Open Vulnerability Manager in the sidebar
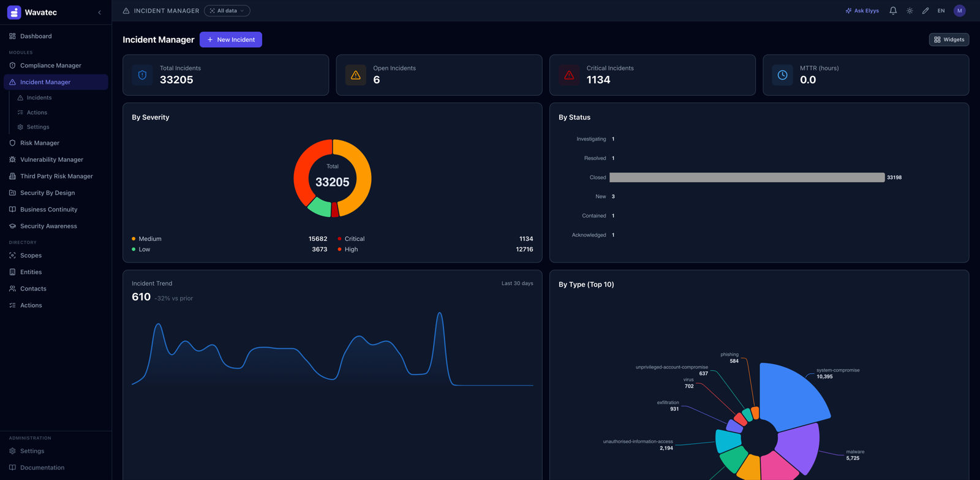Image resolution: width=980 pixels, height=480 pixels. coord(51,159)
